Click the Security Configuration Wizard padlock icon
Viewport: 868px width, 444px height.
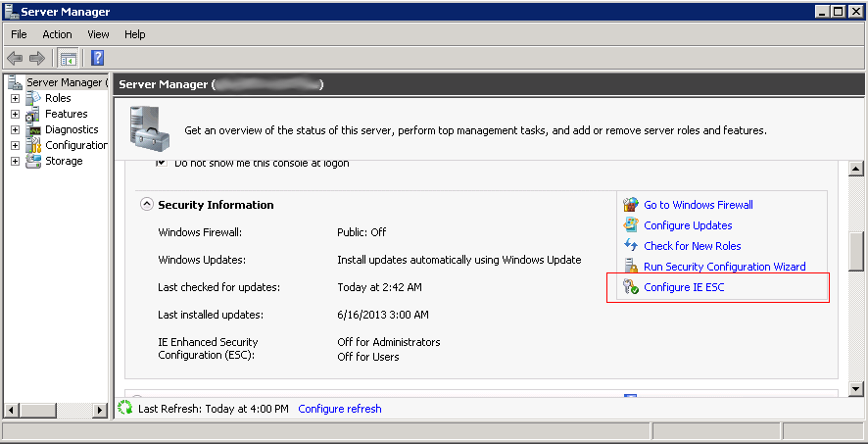point(629,267)
